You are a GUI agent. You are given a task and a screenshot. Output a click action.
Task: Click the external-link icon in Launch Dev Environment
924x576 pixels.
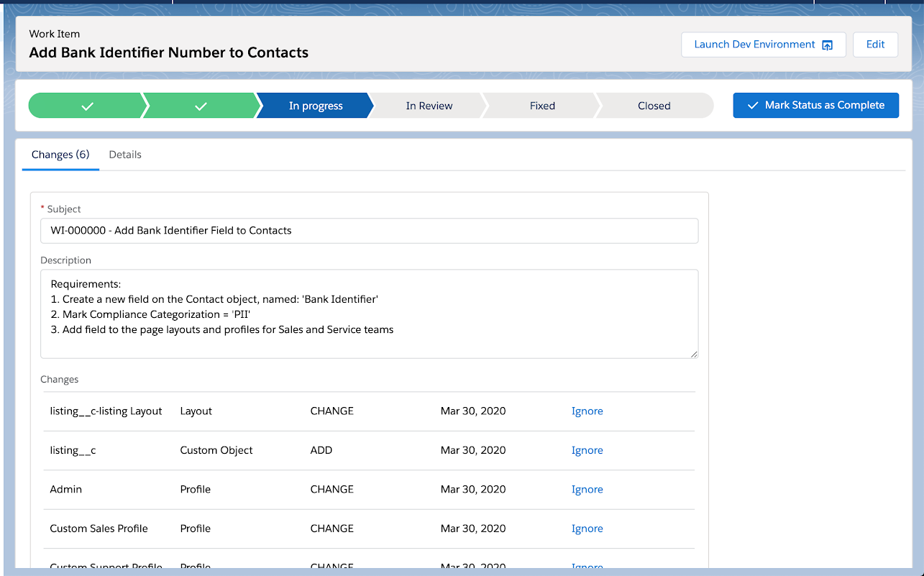point(827,45)
